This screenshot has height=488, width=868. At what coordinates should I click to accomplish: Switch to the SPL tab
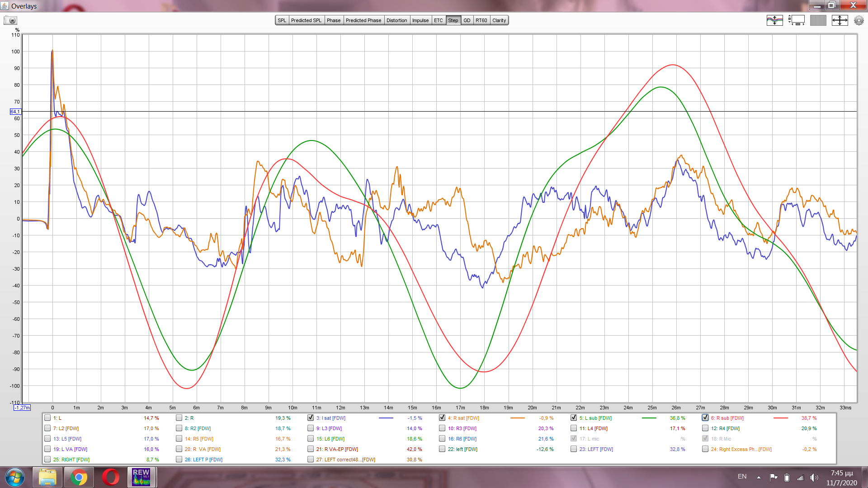(282, 20)
